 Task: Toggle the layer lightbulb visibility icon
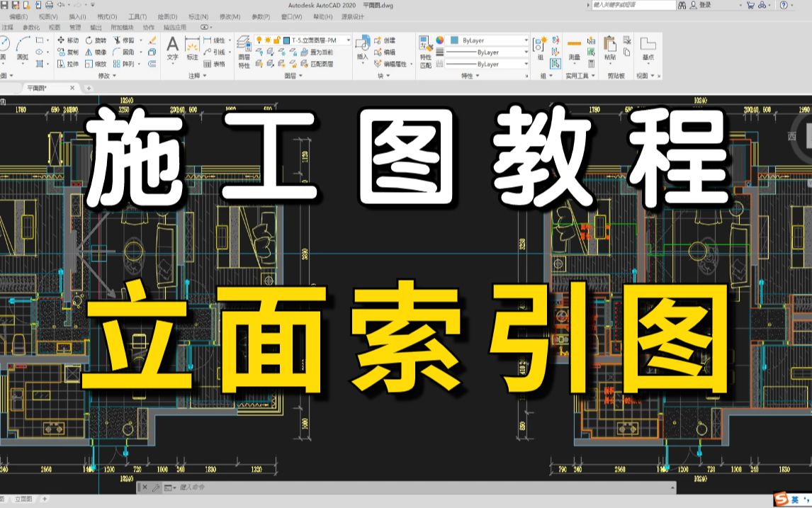(259, 40)
